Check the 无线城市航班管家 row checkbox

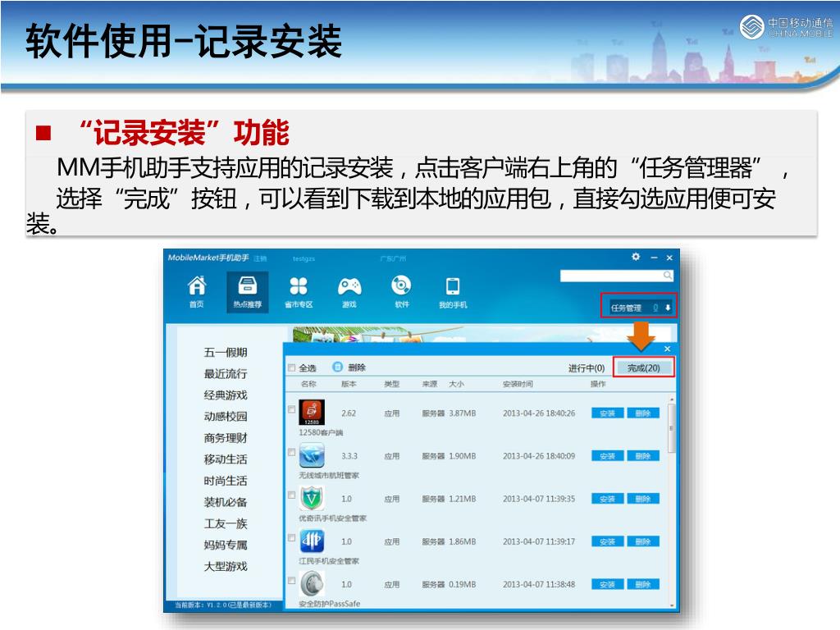point(291,452)
